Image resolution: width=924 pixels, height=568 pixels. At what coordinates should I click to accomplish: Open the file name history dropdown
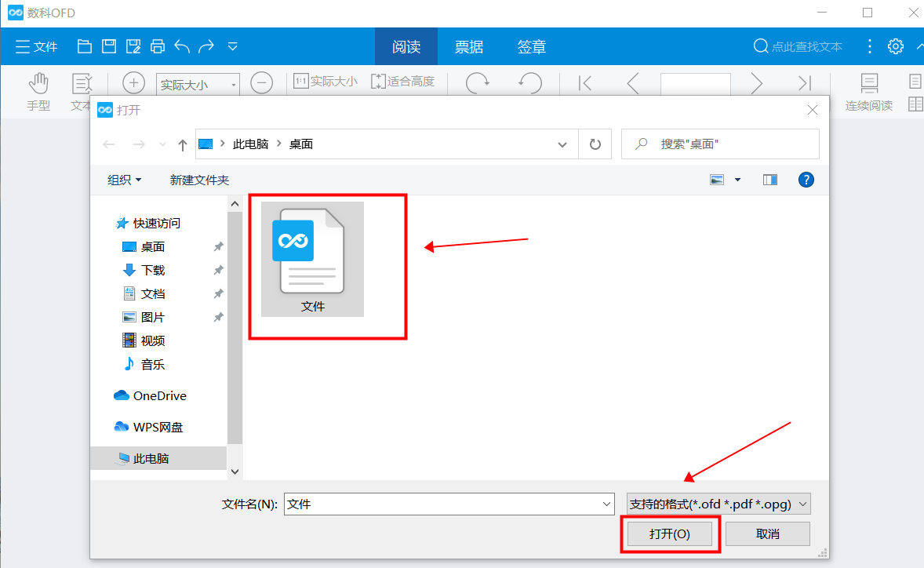606,504
